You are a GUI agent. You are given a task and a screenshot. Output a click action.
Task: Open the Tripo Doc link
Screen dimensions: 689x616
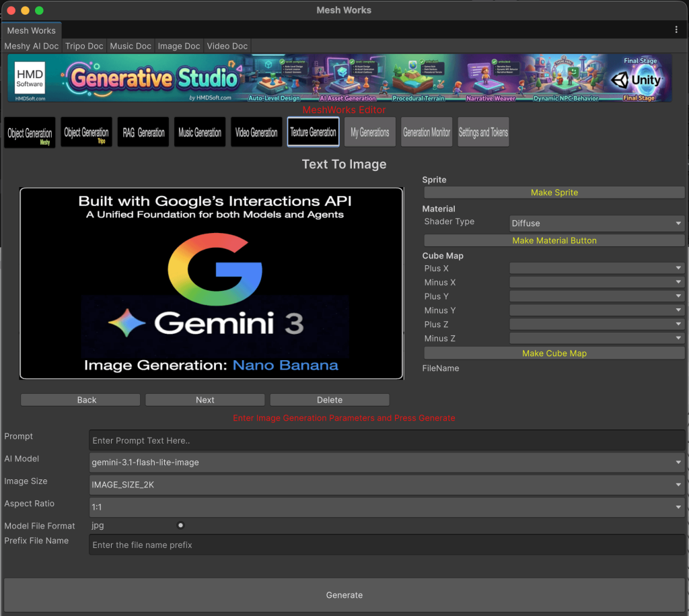click(84, 46)
